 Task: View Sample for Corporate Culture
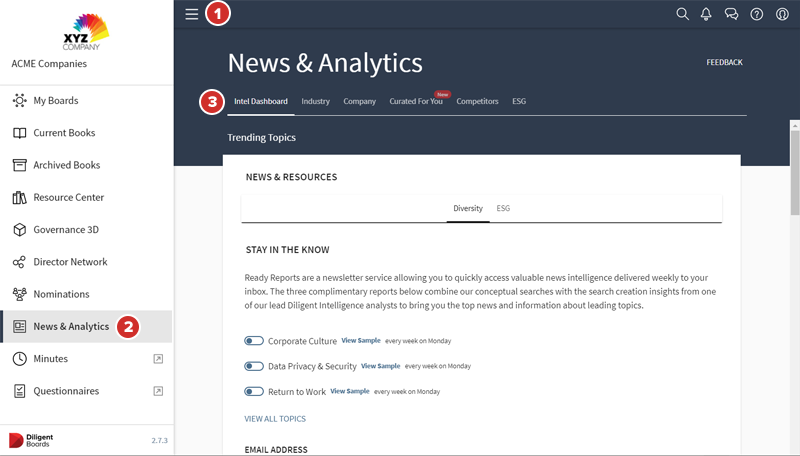361,341
